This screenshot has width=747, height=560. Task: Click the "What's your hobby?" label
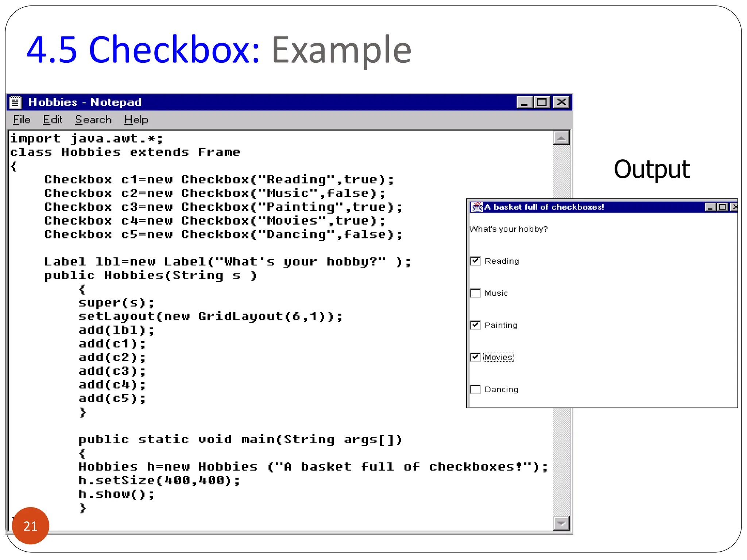point(508,229)
